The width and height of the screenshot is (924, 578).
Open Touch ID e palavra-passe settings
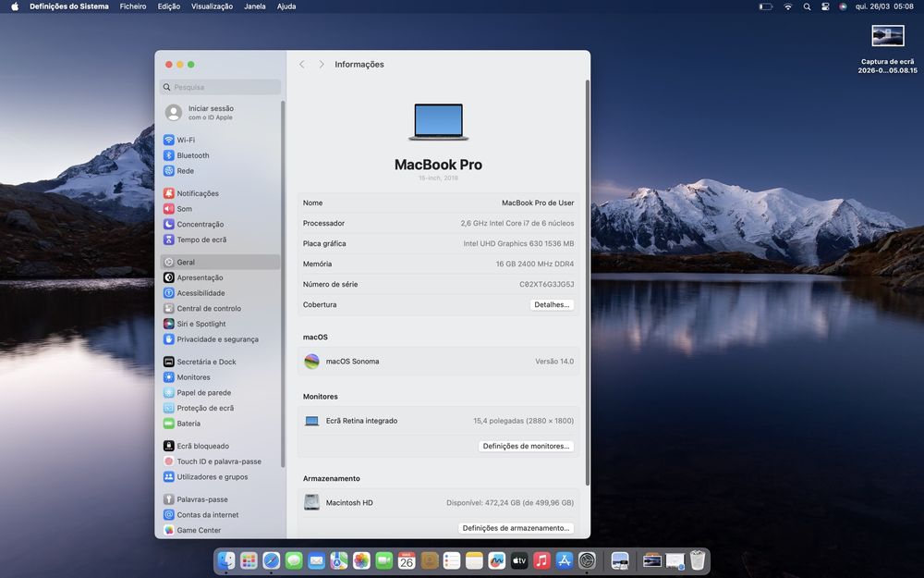(x=220, y=461)
